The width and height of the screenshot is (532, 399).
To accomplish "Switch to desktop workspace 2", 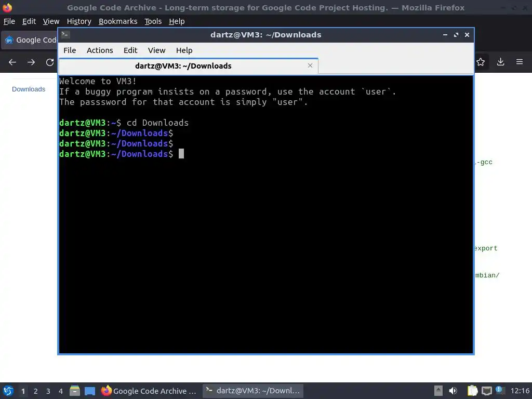I will point(36,391).
